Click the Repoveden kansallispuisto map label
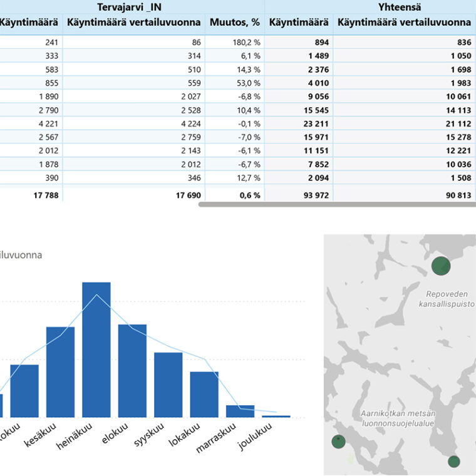The width and height of the screenshot is (476, 476). (445, 299)
